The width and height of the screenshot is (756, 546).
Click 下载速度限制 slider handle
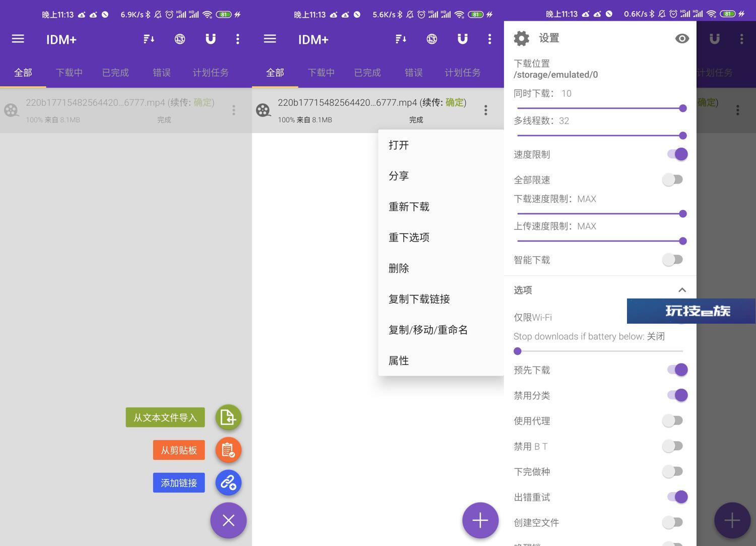click(x=683, y=214)
